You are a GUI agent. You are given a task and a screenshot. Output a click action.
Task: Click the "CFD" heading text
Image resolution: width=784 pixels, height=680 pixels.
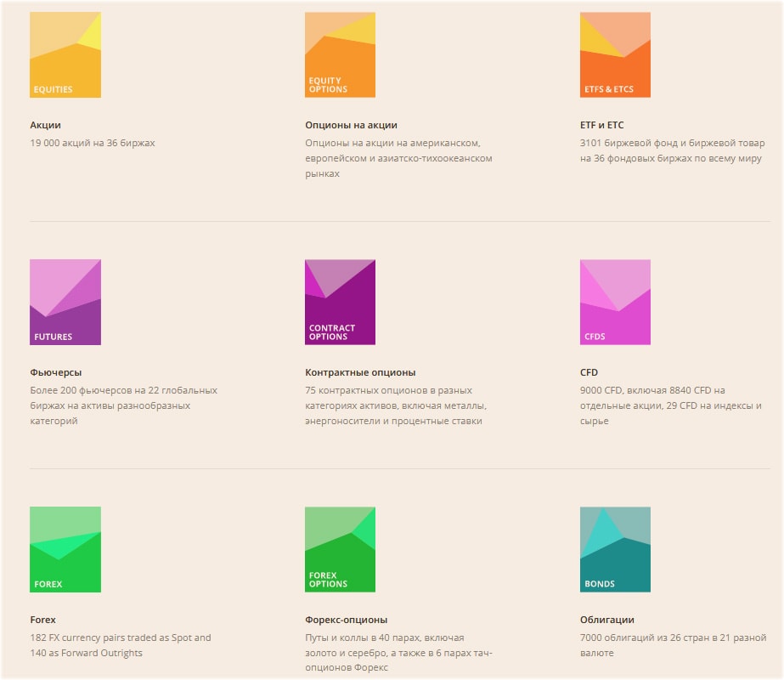(589, 372)
